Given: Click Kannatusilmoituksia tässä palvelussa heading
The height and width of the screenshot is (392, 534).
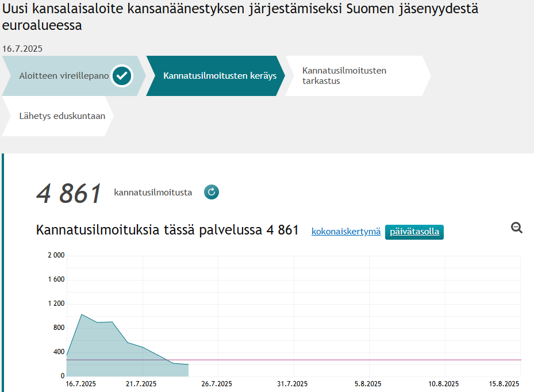Looking at the screenshot, I should click(x=167, y=230).
